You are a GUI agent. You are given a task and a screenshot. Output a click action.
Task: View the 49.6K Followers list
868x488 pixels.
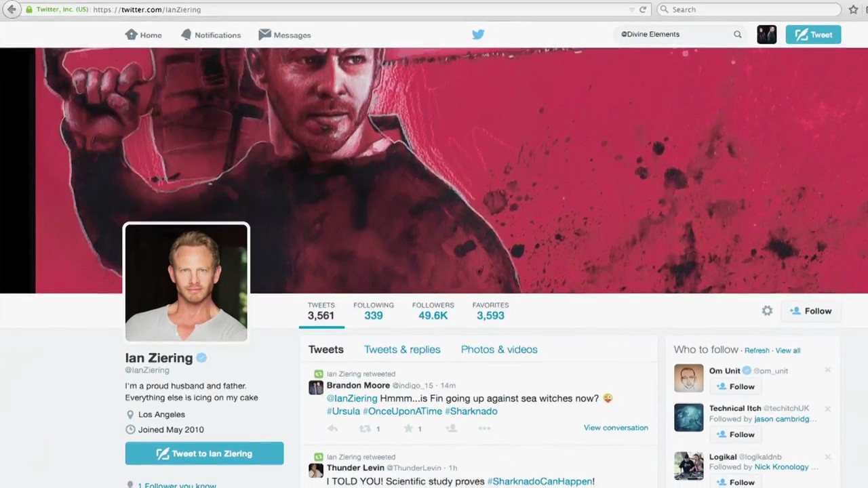(433, 310)
